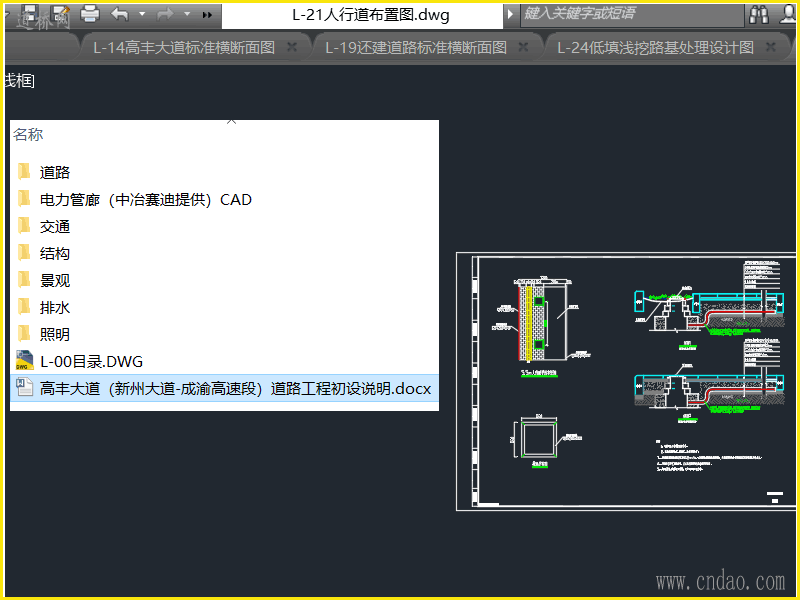Switch to L-14高丰大道标准横断面图 tab
800x600 pixels.
(x=184, y=47)
